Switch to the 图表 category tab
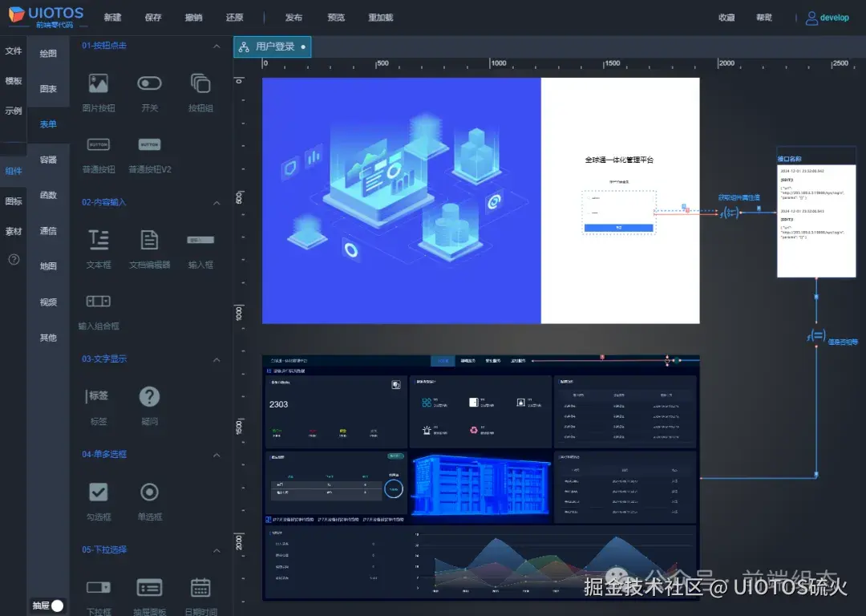 click(47, 89)
